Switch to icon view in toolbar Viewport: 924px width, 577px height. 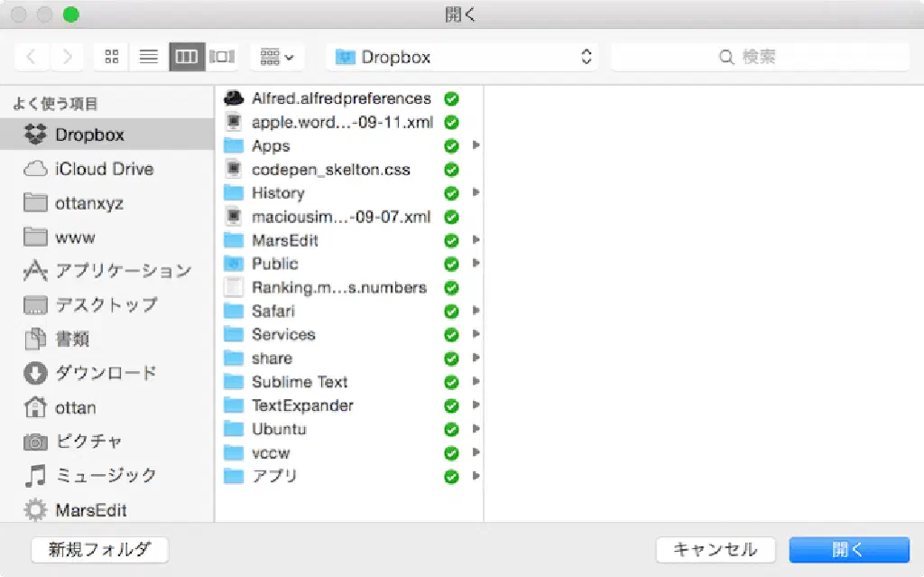point(112,57)
